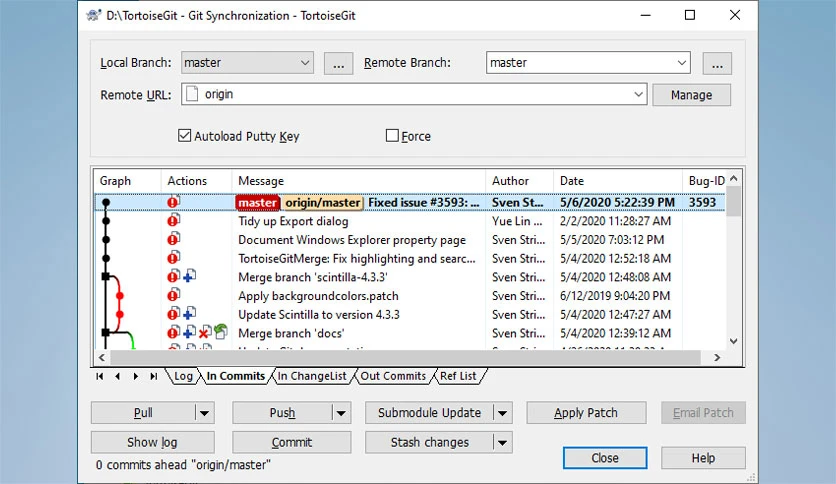Viewport: 836px width, 484px height.
Task: Click the modified icon on Apply backgroundcolors.patch row
Action: (x=173, y=295)
